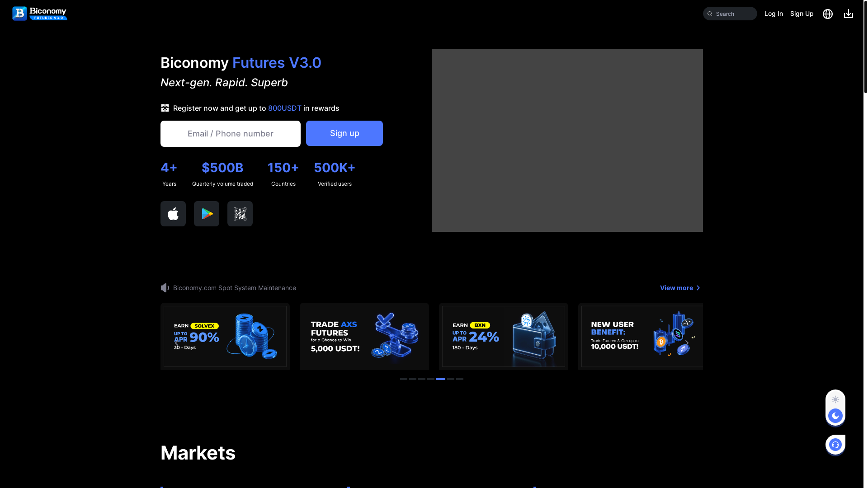Open View more announcements link
The image size is (868, 488).
(680, 288)
